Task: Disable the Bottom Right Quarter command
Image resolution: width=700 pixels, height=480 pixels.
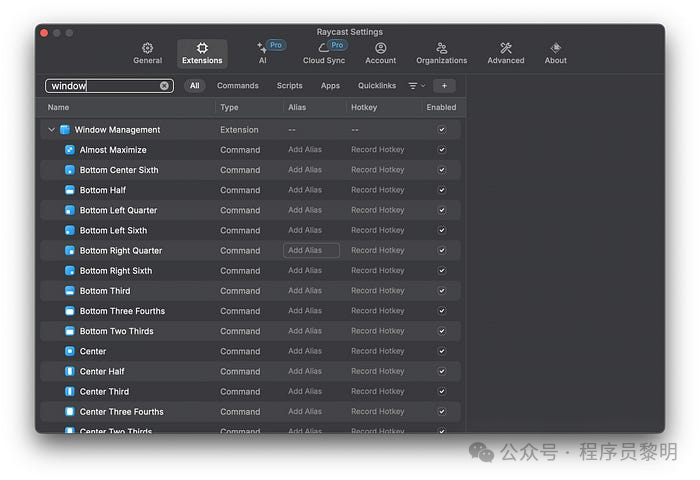Action: (x=442, y=250)
